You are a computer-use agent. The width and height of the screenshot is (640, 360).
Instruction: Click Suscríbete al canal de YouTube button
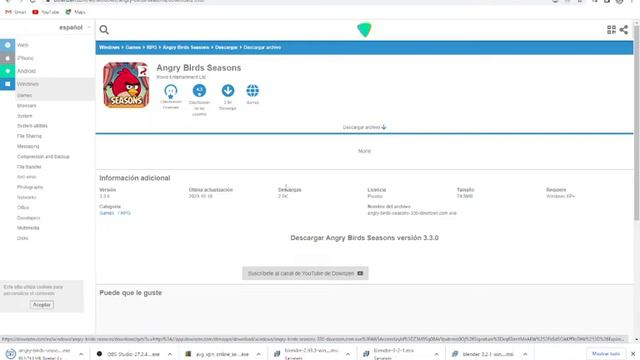(x=305, y=273)
